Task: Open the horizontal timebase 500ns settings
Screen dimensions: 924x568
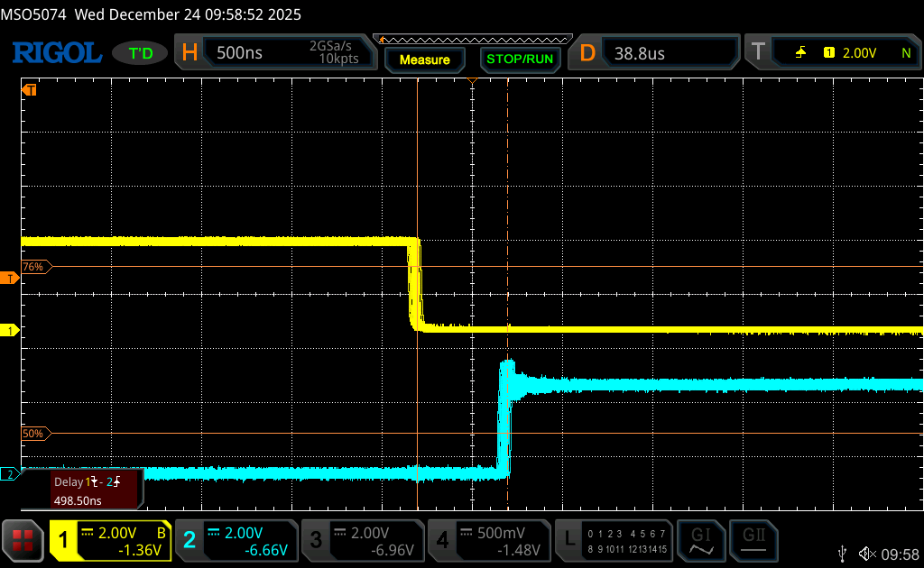Action: [x=278, y=53]
